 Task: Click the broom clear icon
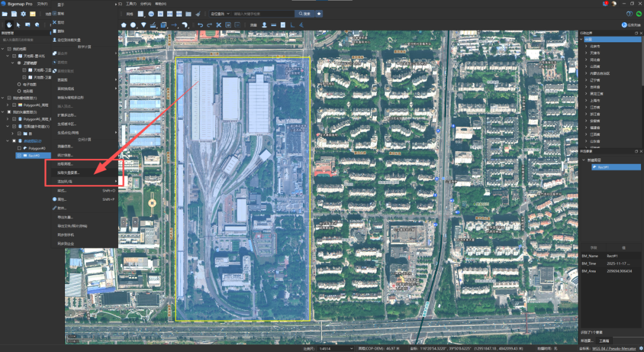[198, 14]
